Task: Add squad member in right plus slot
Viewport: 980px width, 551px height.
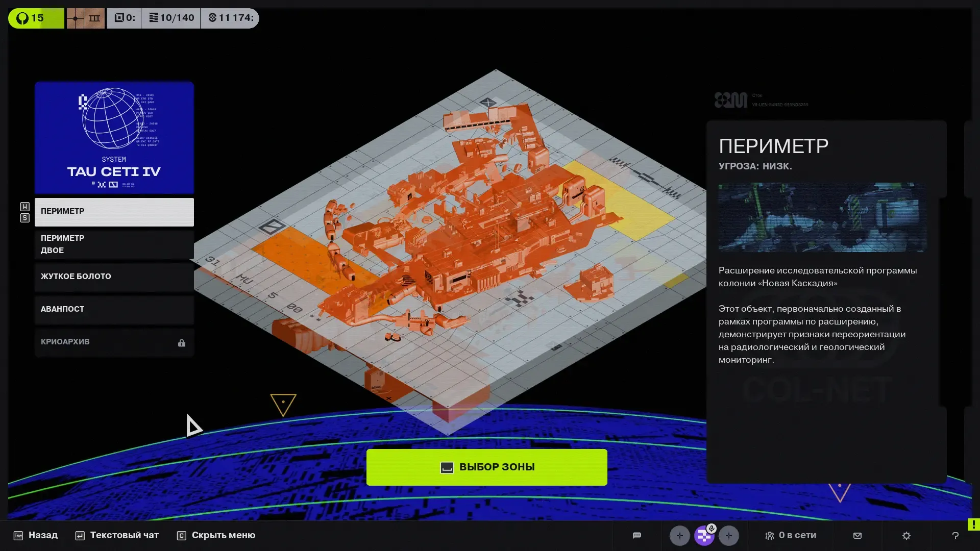Action: coord(728,536)
